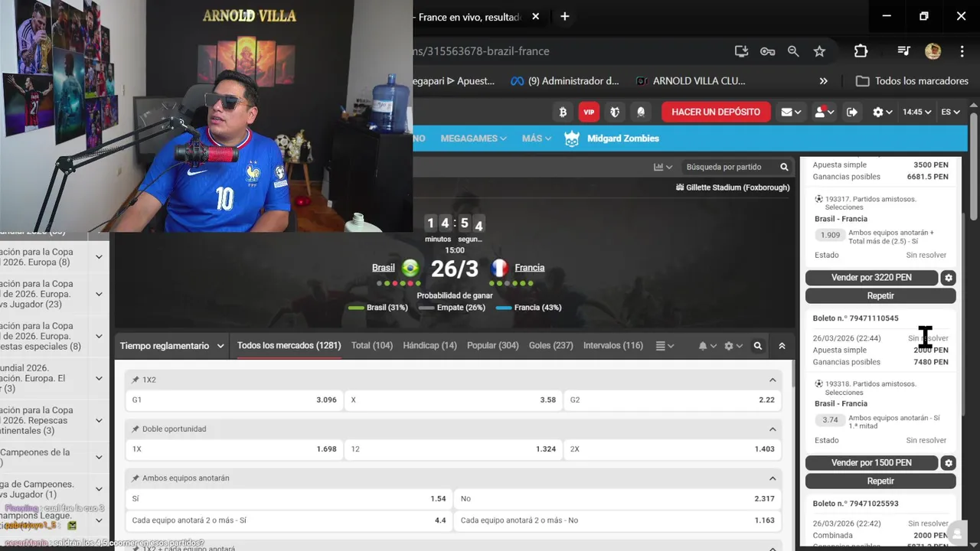Open gear settings beside Vender por 1500 PEN

949,463
